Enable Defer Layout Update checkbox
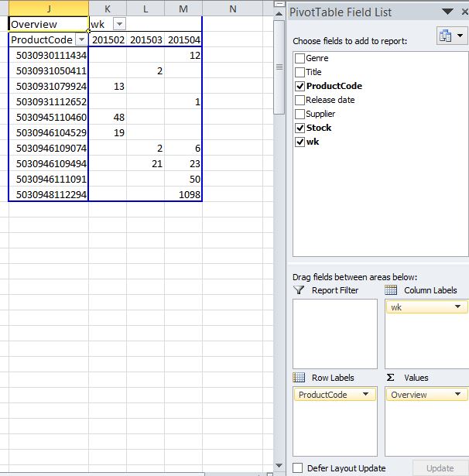This screenshot has height=476, width=469. coord(298,467)
